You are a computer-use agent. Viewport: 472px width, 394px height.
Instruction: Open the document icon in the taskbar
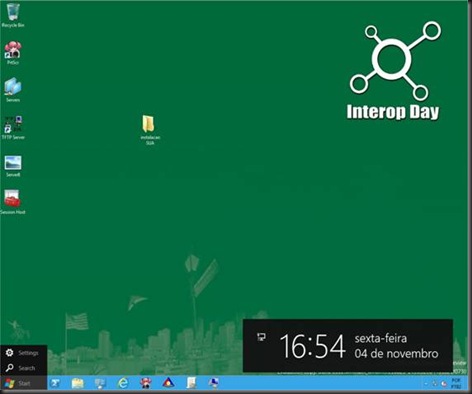point(191,383)
